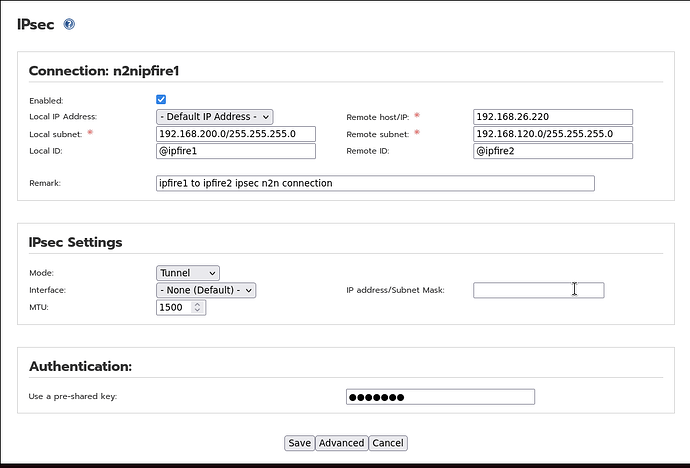
Task: Open the IPsec help icon
Action: (x=69, y=24)
